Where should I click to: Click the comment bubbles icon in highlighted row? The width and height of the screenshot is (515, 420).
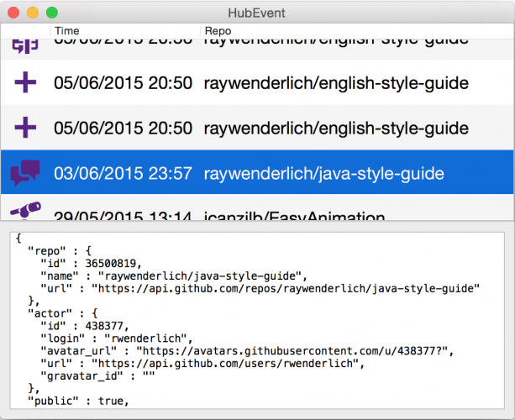point(25,173)
